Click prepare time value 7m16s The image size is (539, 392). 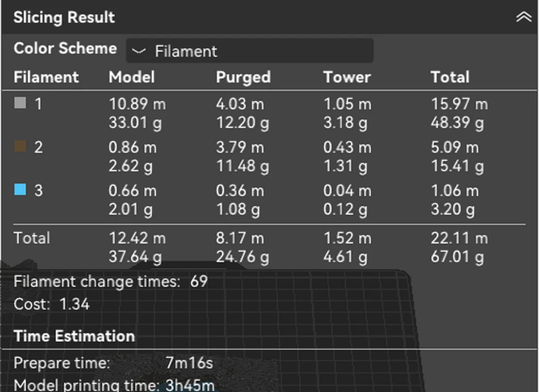[189, 363]
